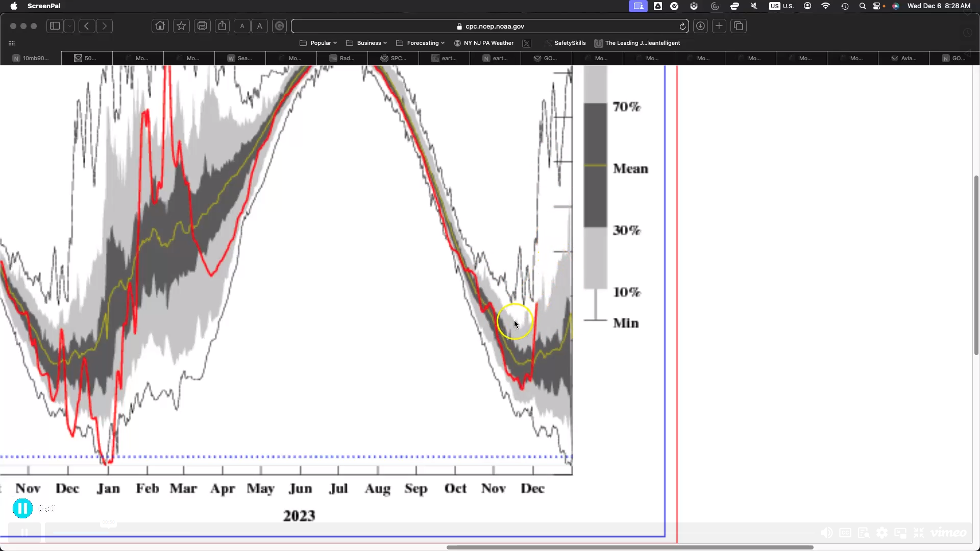Open a new tab with plus icon
The height and width of the screenshot is (551, 980).
tap(719, 26)
